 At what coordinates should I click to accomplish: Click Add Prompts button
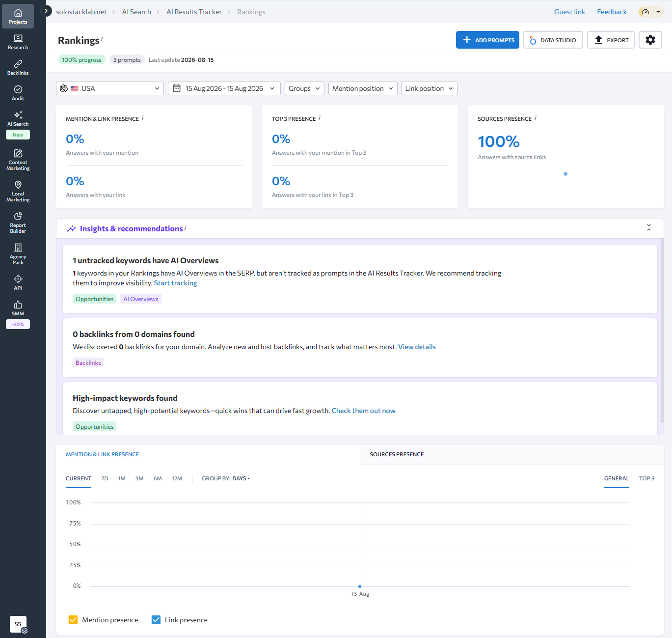click(x=487, y=40)
